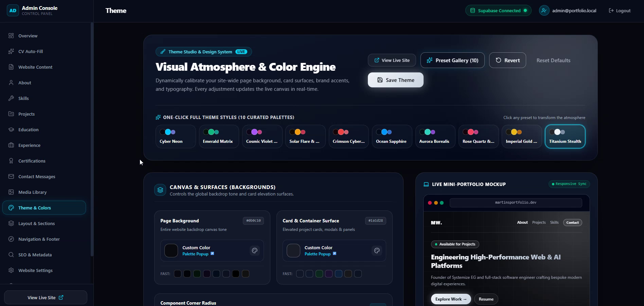This screenshot has height=306, width=644.
Task: Apply the Crimson Cyber preset
Action: coord(349,136)
